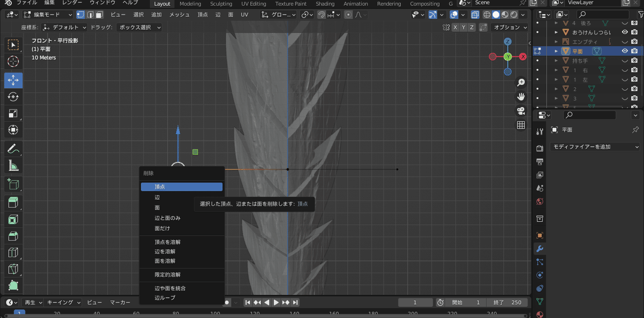Activate the Scale tool
This screenshot has width=644, height=318.
(x=13, y=113)
